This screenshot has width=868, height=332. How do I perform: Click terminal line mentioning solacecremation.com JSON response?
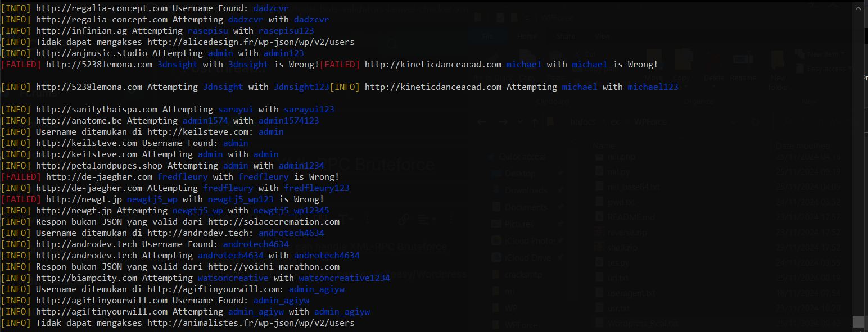point(170,222)
